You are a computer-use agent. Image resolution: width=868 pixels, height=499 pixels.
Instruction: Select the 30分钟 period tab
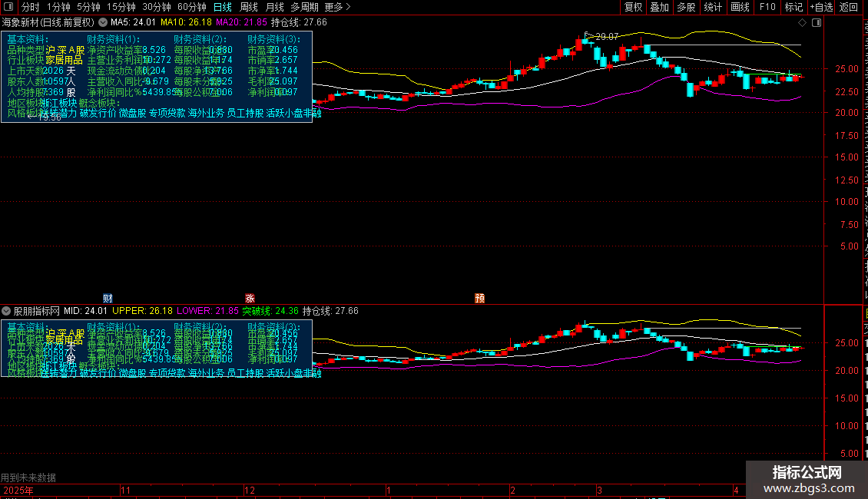click(157, 7)
